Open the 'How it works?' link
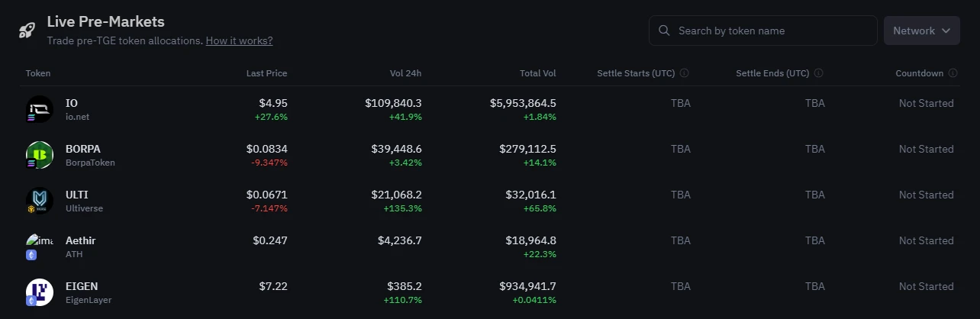980x319 pixels. pyautogui.click(x=239, y=40)
